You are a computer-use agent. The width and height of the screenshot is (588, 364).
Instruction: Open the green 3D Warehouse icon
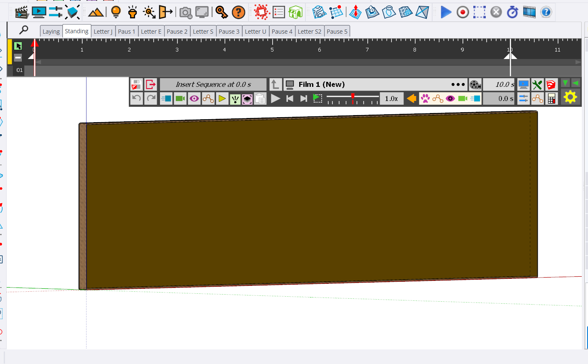click(296, 12)
